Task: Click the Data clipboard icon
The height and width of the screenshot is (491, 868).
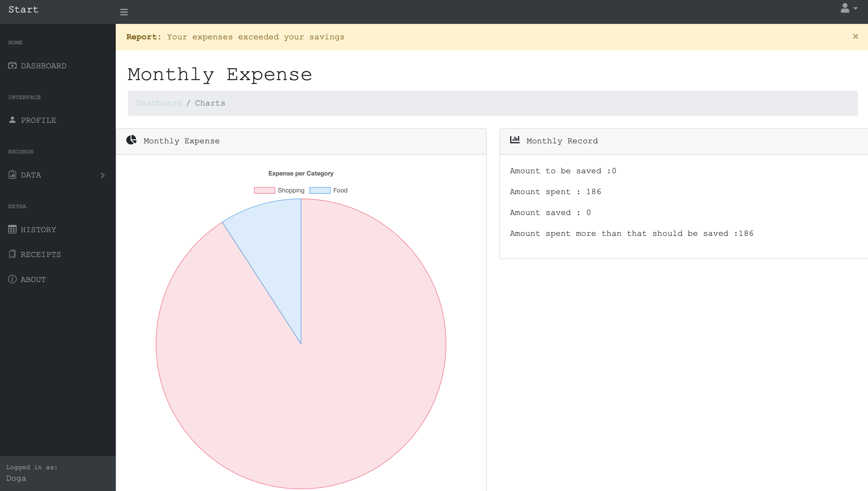Action: [x=12, y=175]
